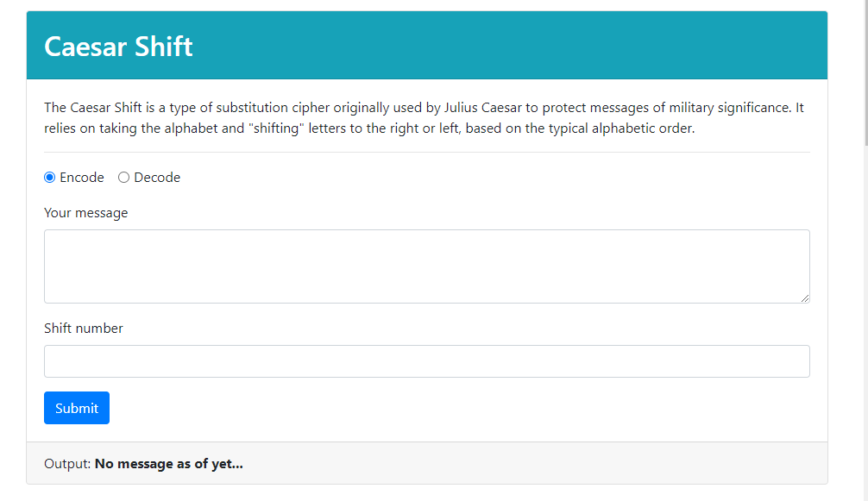Click the Decode label text
Viewport: 868px width, 501px height.
coord(155,177)
